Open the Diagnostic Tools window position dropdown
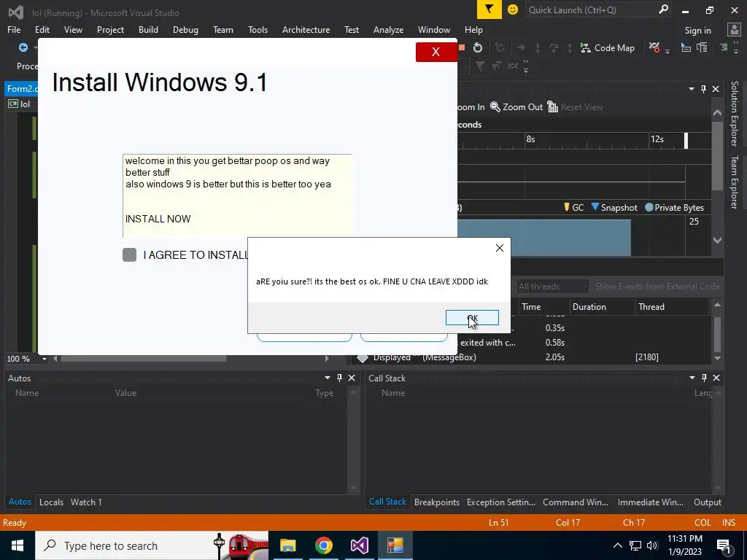This screenshot has width=747, height=560. (x=692, y=89)
